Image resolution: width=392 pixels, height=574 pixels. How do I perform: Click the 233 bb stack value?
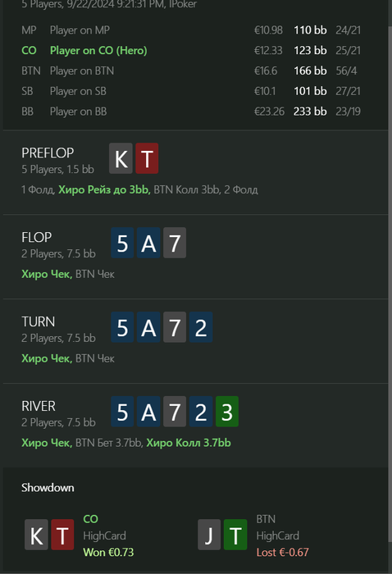point(310,112)
